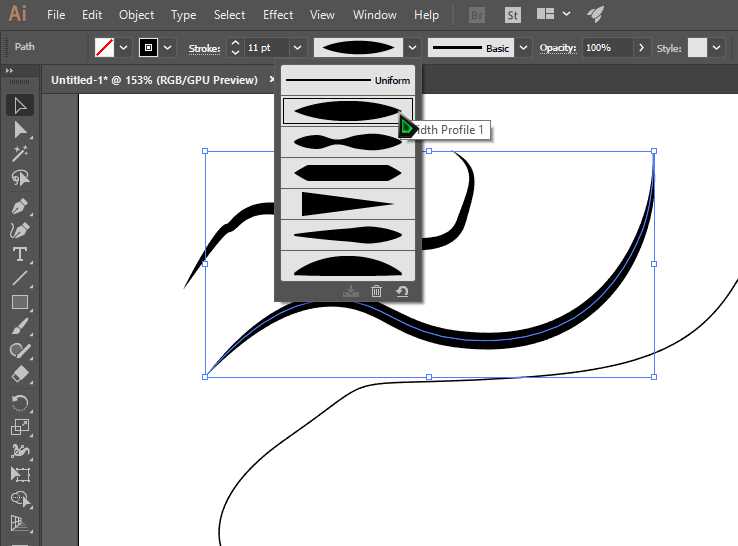
Task: Open the Opacity panel link
Action: point(558,48)
